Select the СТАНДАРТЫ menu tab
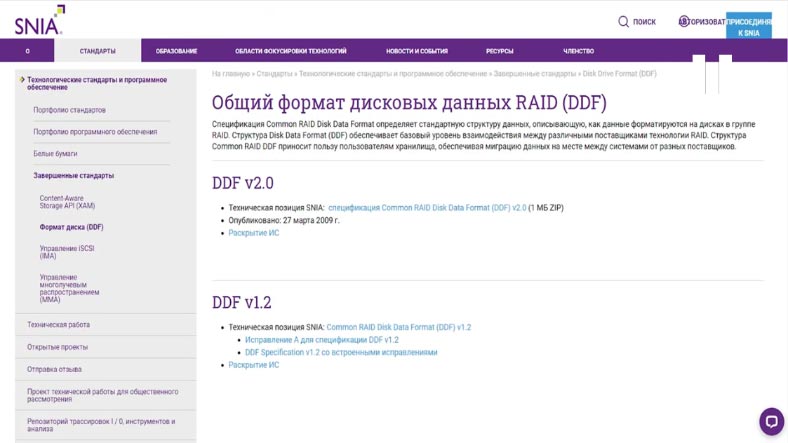Viewport: 788px width, 443px height. coord(97,51)
